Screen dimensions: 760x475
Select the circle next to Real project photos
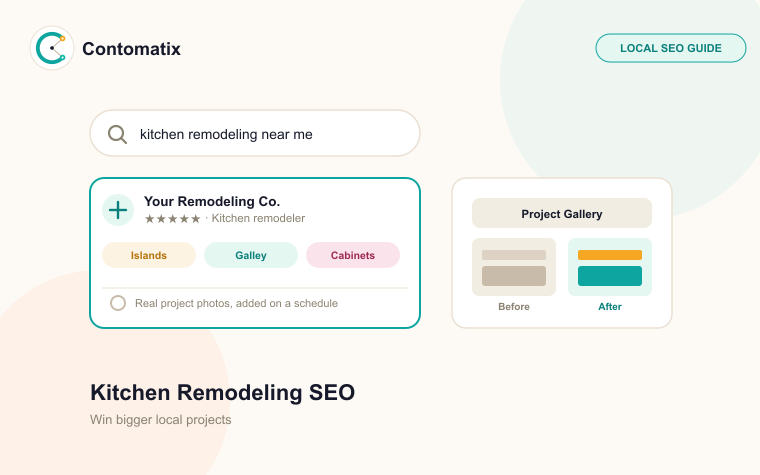coord(118,303)
